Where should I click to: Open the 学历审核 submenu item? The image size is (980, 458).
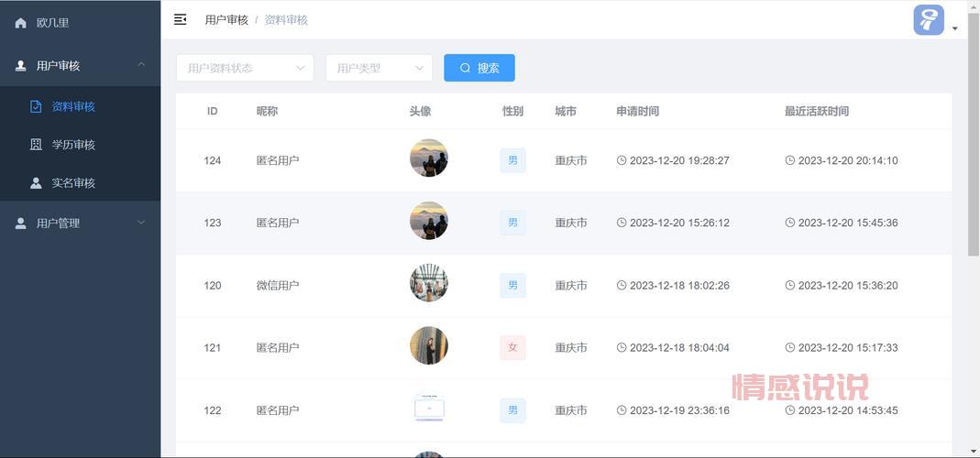click(80, 145)
